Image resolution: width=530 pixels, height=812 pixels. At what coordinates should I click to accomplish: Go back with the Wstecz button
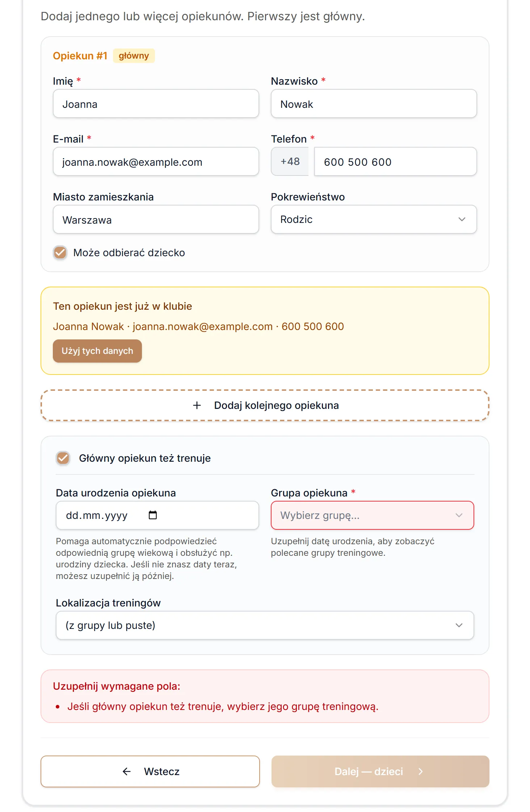[x=150, y=771]
